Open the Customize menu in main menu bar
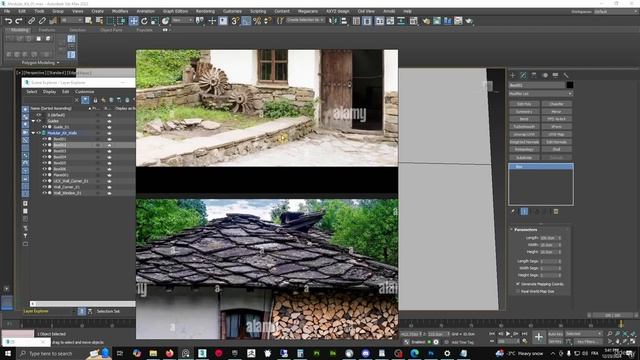640x360 pixels. (232, 11)
